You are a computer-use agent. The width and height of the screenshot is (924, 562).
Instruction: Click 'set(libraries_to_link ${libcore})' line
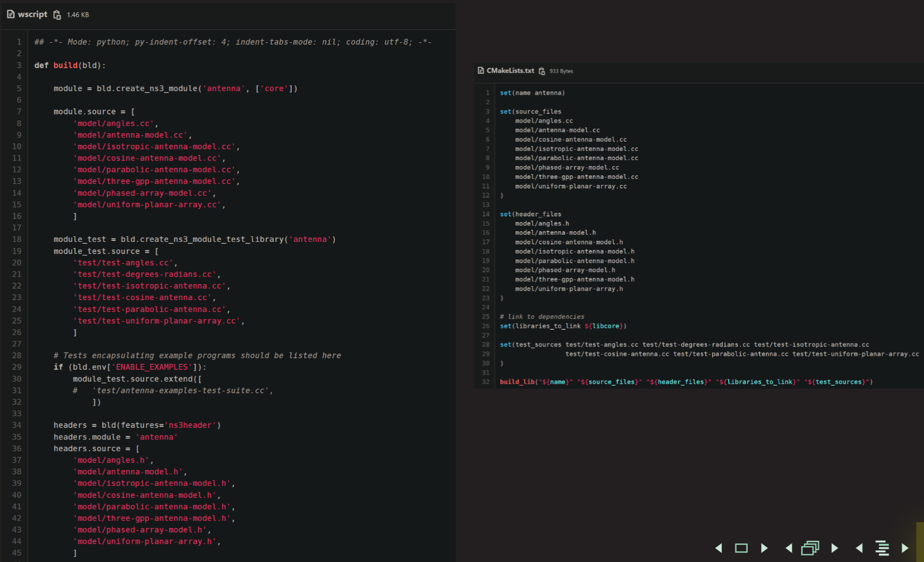(563, 326)
